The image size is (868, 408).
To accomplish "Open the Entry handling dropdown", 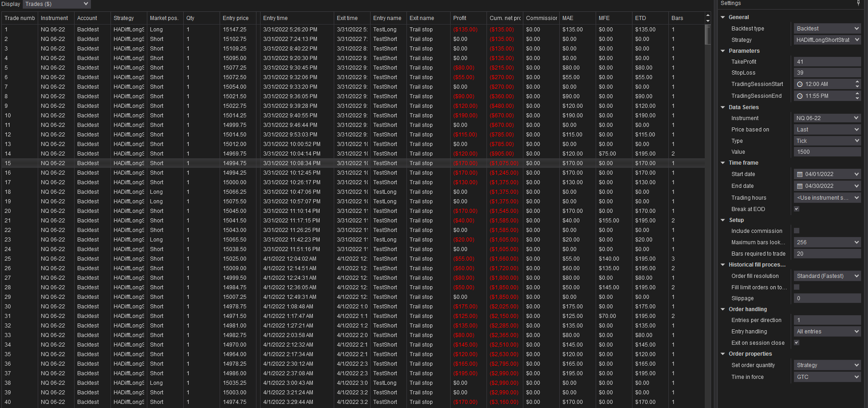I will 827,332.
